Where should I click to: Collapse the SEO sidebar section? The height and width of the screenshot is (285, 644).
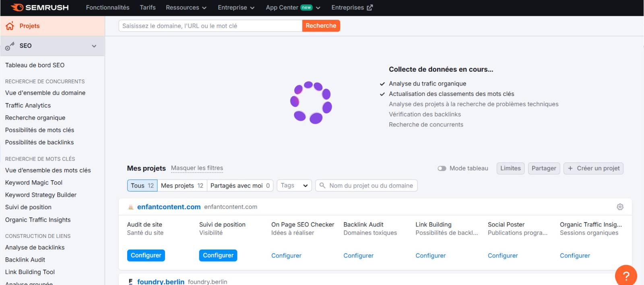pos(94,46)
